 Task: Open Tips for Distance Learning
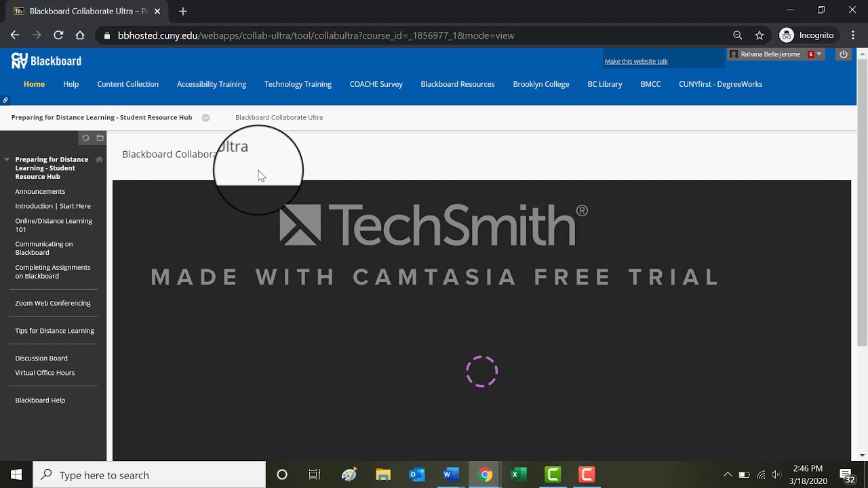coord(54,331)
